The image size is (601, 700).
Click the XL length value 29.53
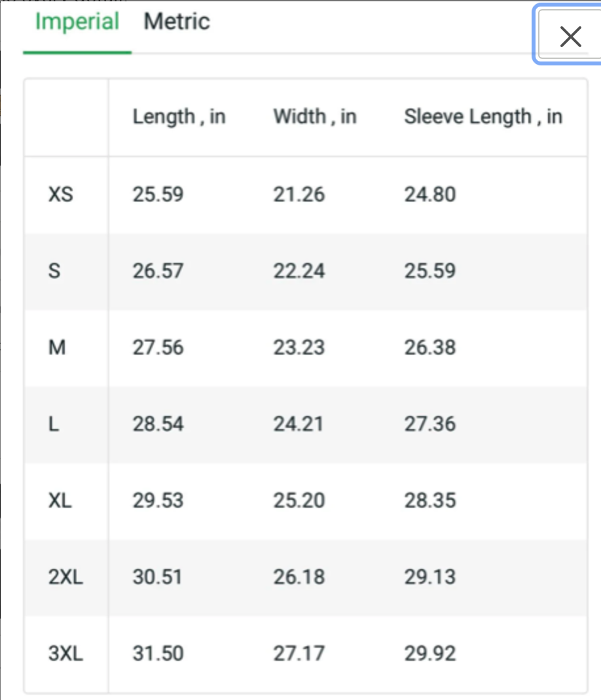pyautogui.click(x=158, y=500)
